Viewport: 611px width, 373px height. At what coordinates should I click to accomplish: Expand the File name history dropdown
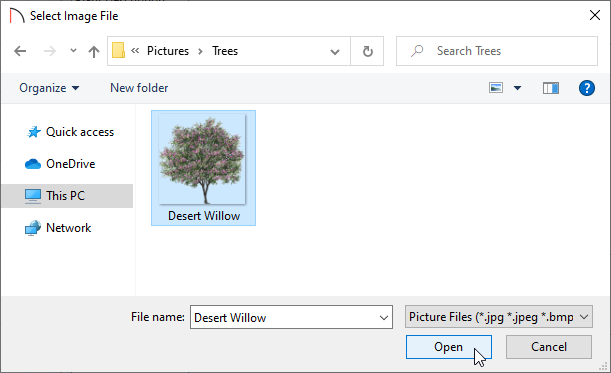click(x=384, y=318)
